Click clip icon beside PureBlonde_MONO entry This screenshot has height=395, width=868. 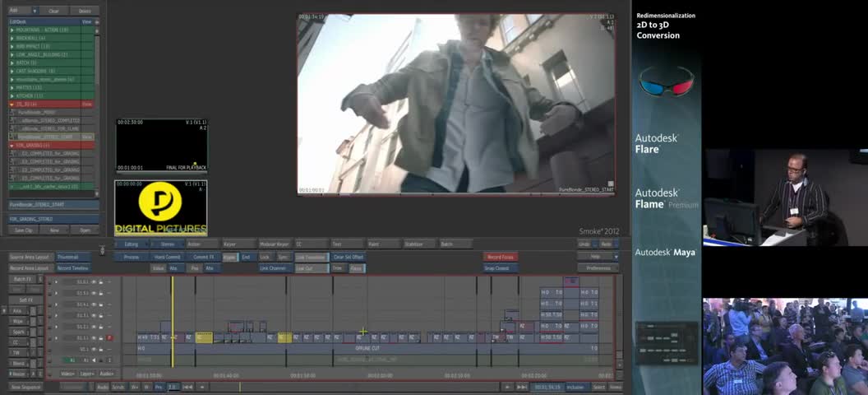coord(13,112)
